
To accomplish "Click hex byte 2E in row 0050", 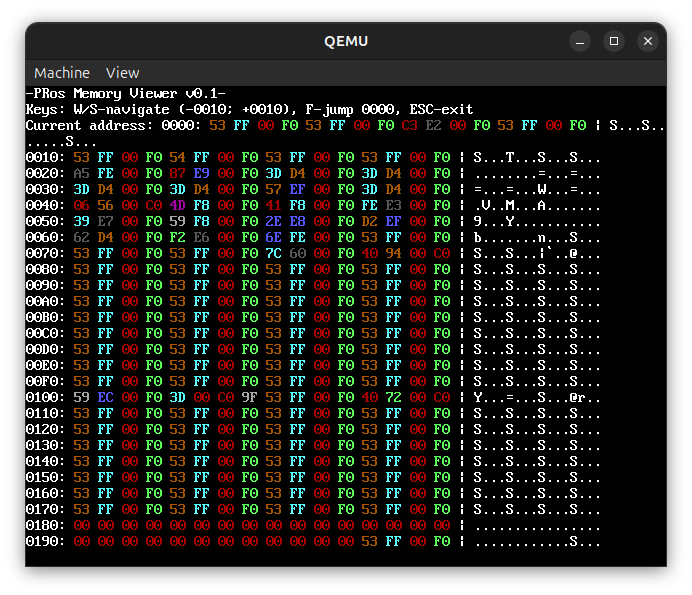I will tap(274, 222).
